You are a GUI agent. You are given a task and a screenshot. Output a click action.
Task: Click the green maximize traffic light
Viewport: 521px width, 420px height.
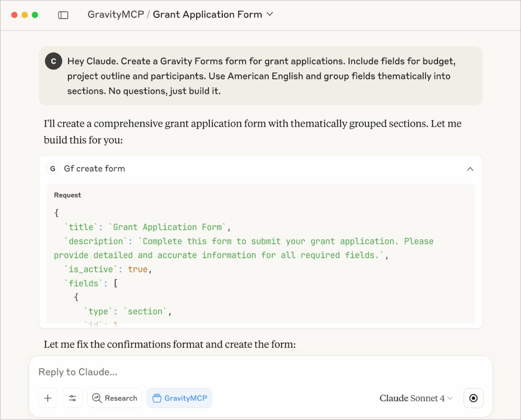click(x=34, y=15)
